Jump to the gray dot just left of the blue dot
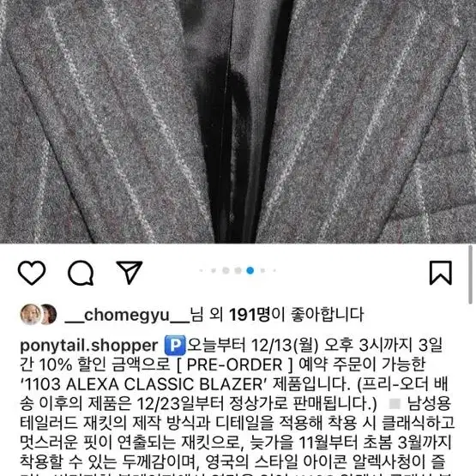 (x=238, y=270)
